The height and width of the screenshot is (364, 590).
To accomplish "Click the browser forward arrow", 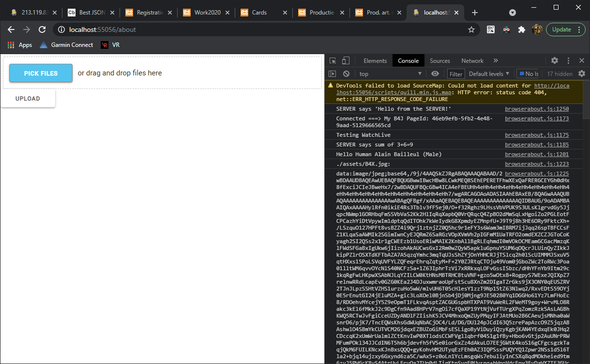I will 27,29.
